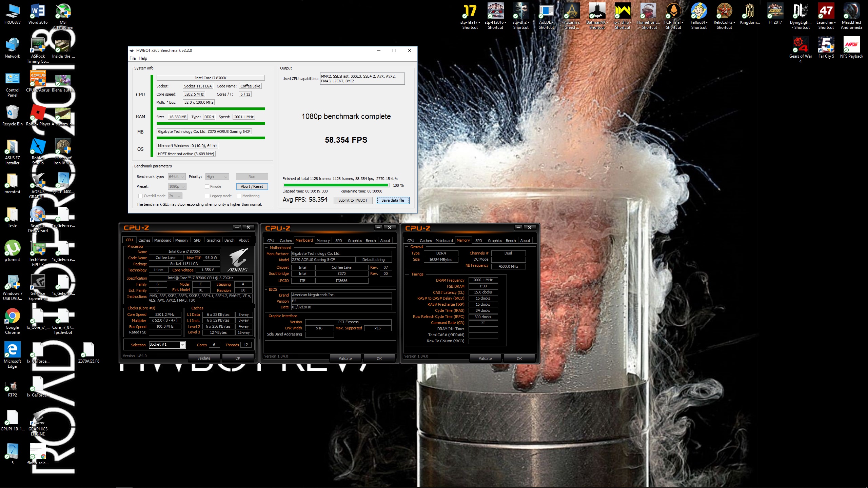The width and height of the screenshot is (868, 488).
Task: Open stp-fifa17 shortcut icon
Action: point(470,16)
